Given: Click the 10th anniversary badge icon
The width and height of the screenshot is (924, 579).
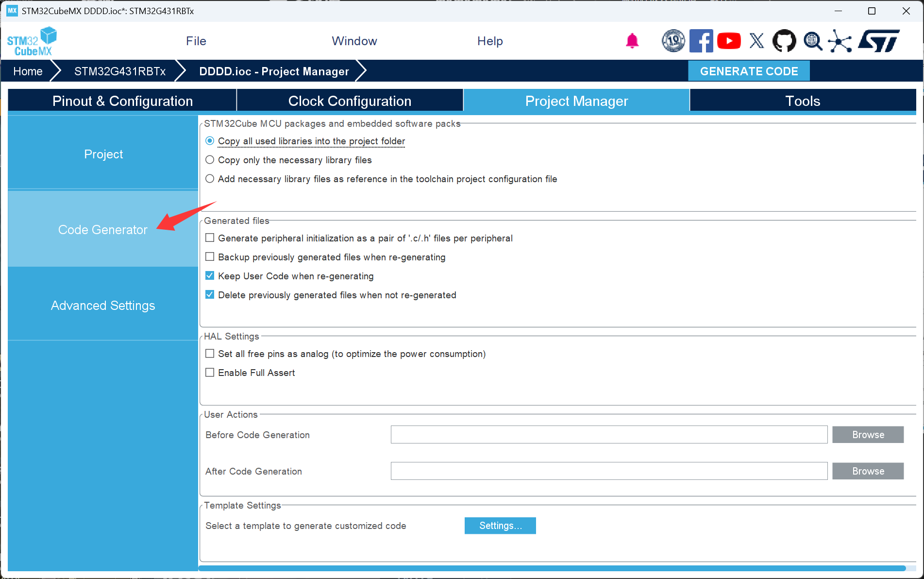Looking at the screenshot, I should point(673,41).
